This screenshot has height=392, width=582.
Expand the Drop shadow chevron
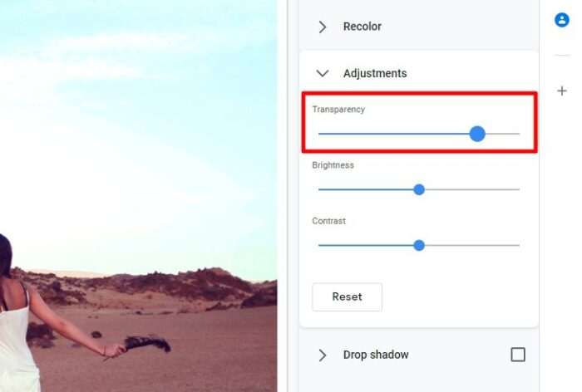323,355
